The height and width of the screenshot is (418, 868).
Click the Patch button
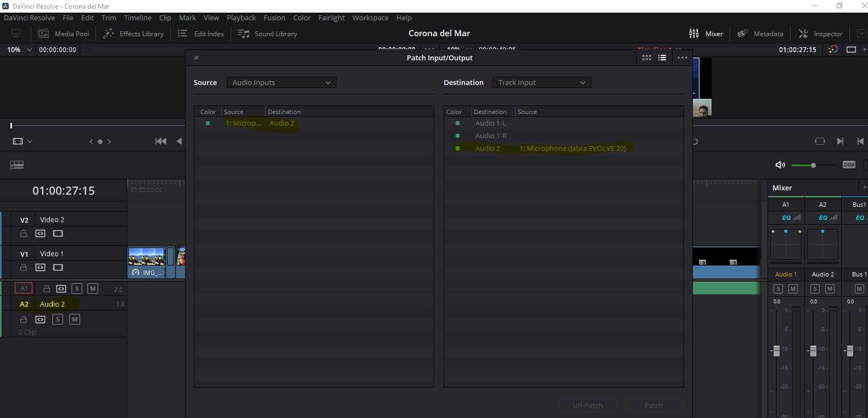coord(653,405)
